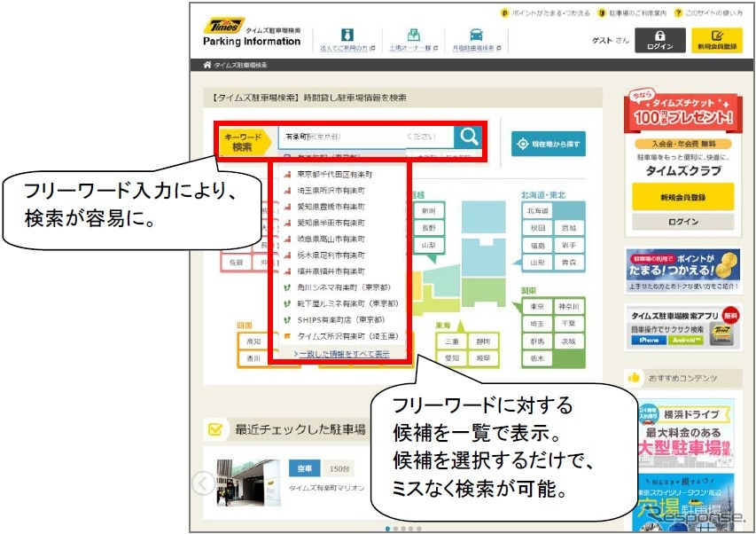Choose 長野 on the region map

point(428,228)
